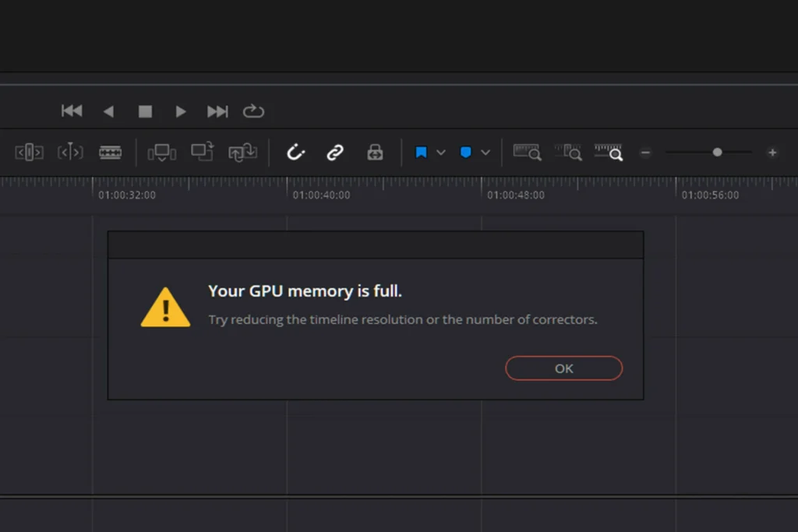The image size is (798, 532).
Task: Select the Trim Edit mode tool
Action: click(x=70, y=152)
